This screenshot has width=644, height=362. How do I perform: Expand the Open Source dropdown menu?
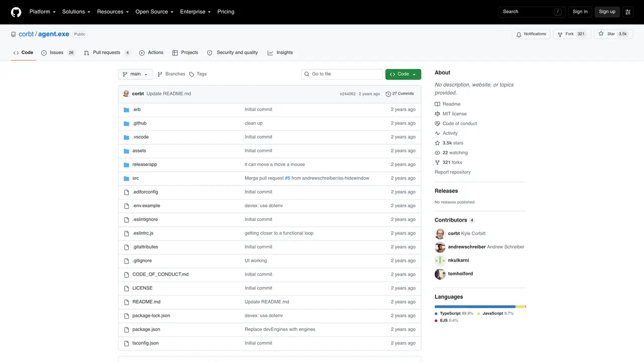154,12
